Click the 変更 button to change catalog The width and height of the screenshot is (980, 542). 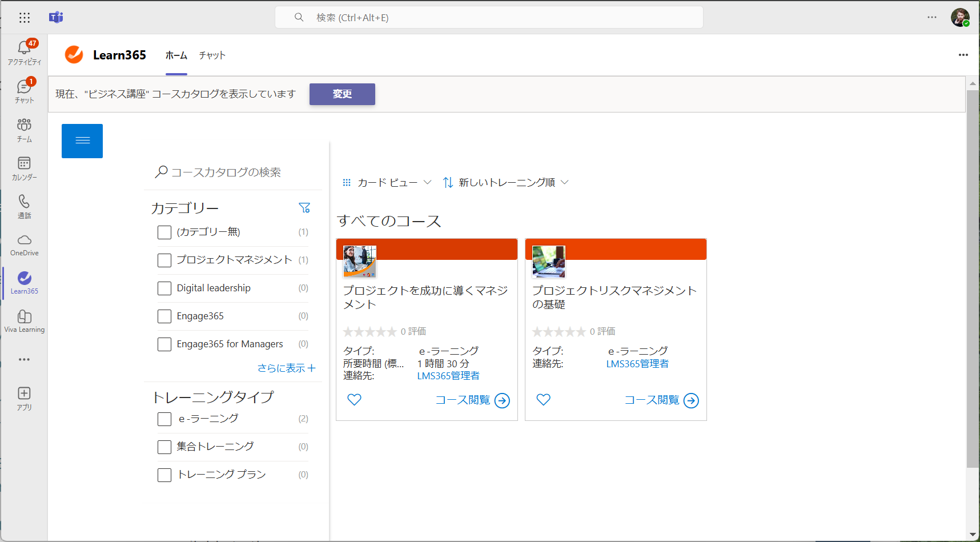click(342, 94)
